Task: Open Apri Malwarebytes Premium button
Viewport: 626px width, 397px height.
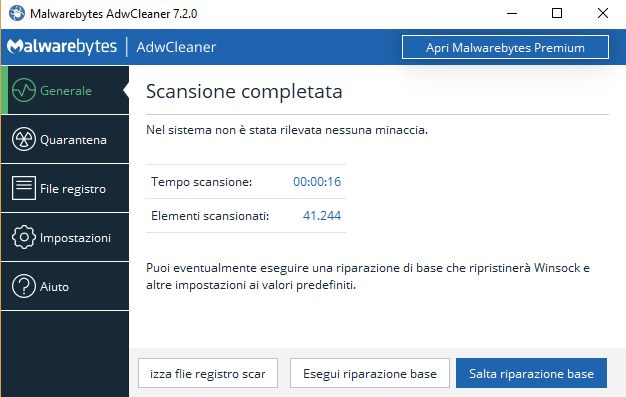Action: click(x=505, y=47)
